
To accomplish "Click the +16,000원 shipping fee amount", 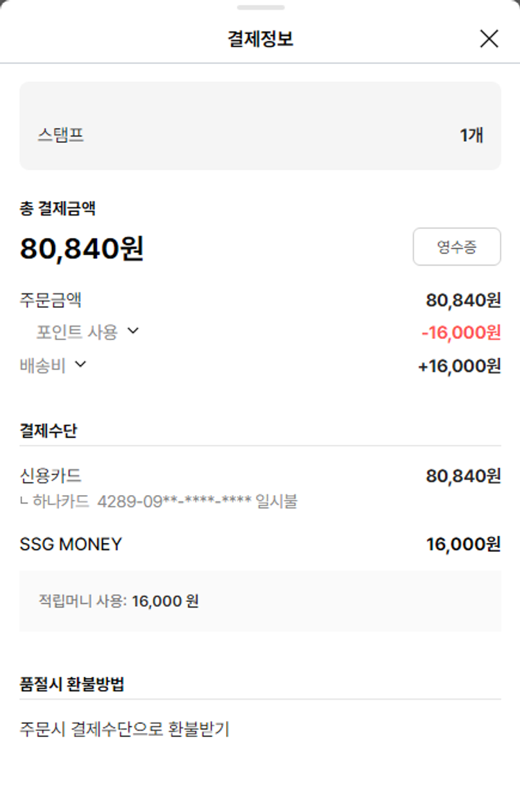I will pyautogui.click(x=459, y=366).
